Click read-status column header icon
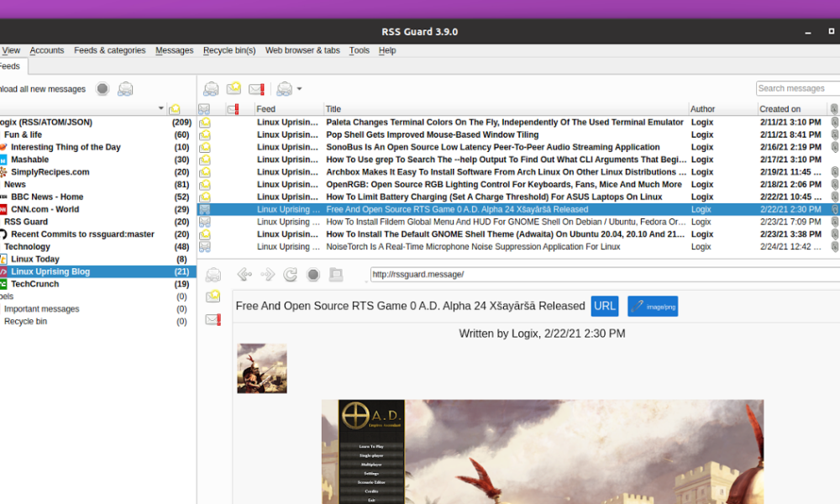Viewport: 840px width, 504px height. (204, 109)
